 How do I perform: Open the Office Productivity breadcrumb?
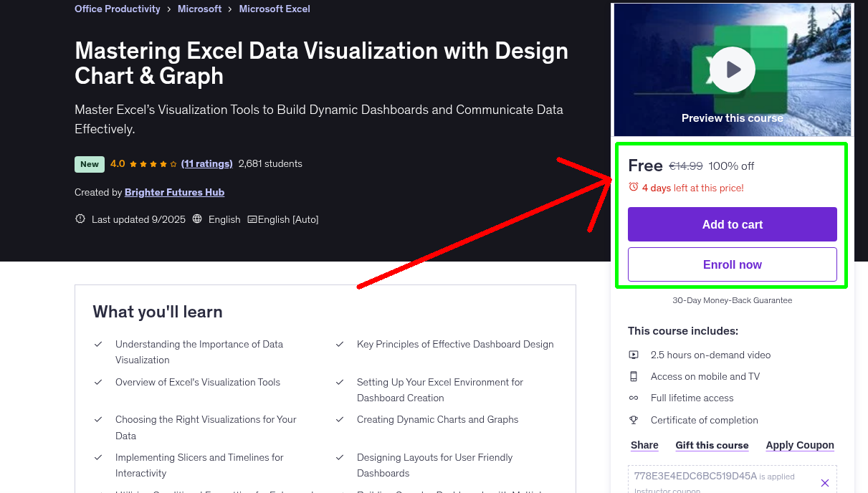coord(117,9)
